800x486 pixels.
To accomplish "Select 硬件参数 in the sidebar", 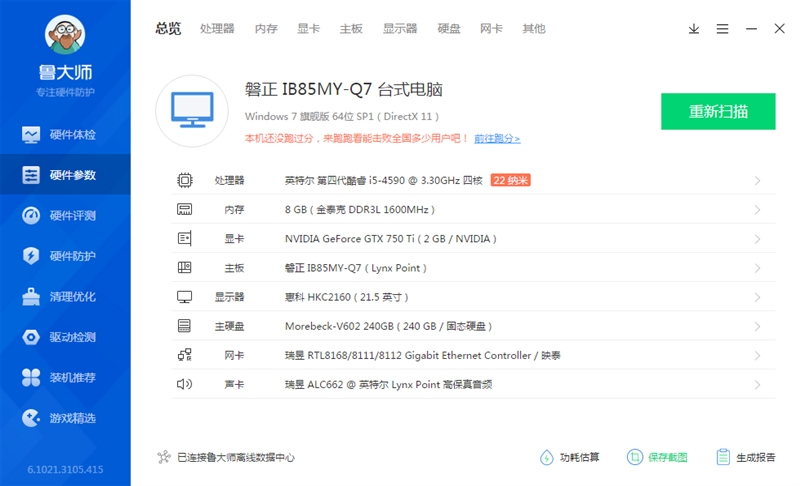I will [65, 175].
